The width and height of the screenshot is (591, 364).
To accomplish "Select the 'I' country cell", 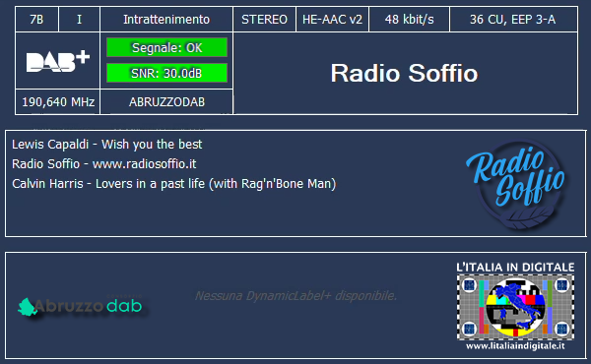I will coord(79,20).
